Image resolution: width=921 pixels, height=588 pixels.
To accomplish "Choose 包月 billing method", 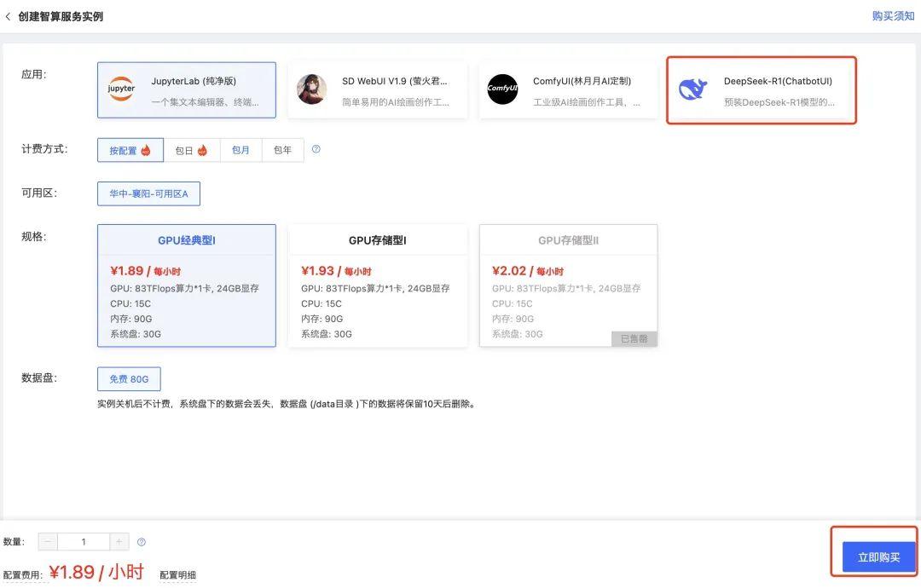I will click(x=240, y=150).
